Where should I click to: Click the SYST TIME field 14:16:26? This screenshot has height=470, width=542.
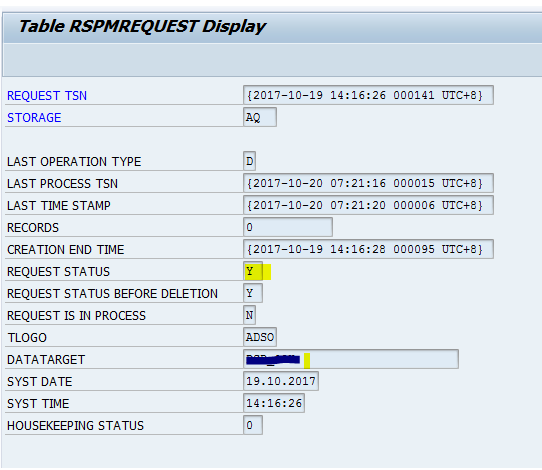point(274,403)
